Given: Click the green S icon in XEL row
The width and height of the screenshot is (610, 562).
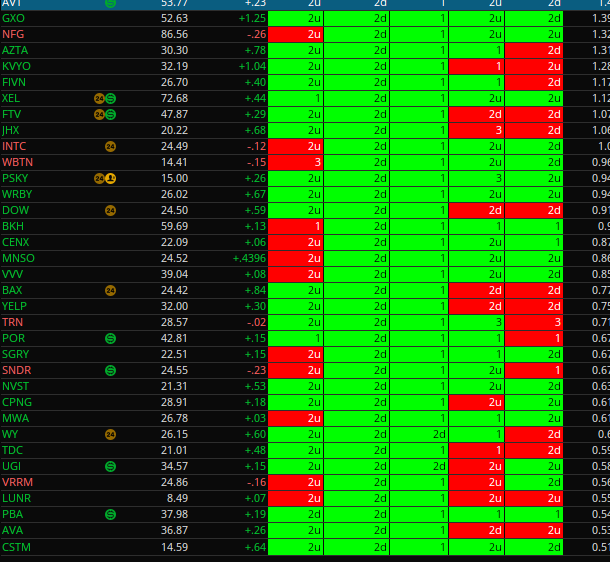Looking at the screenshot, I should tap(110, 98).
